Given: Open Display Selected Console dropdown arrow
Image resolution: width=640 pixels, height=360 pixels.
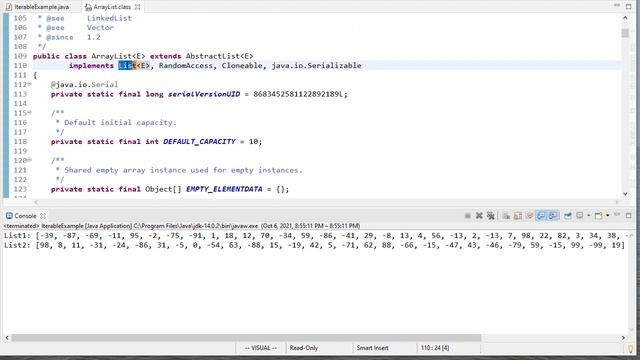Looking at the screenshot, I should coord(589,216).
